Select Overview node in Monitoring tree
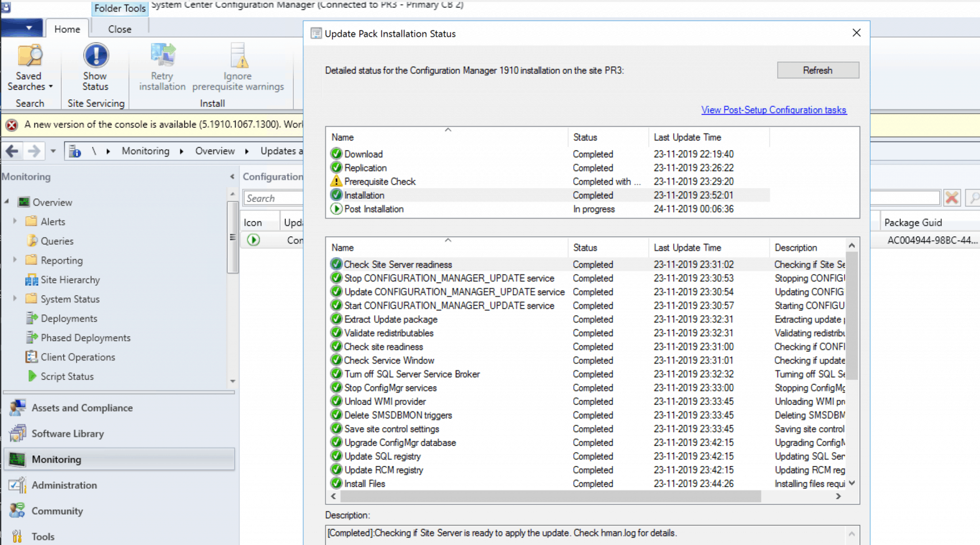 click(52, 202)
